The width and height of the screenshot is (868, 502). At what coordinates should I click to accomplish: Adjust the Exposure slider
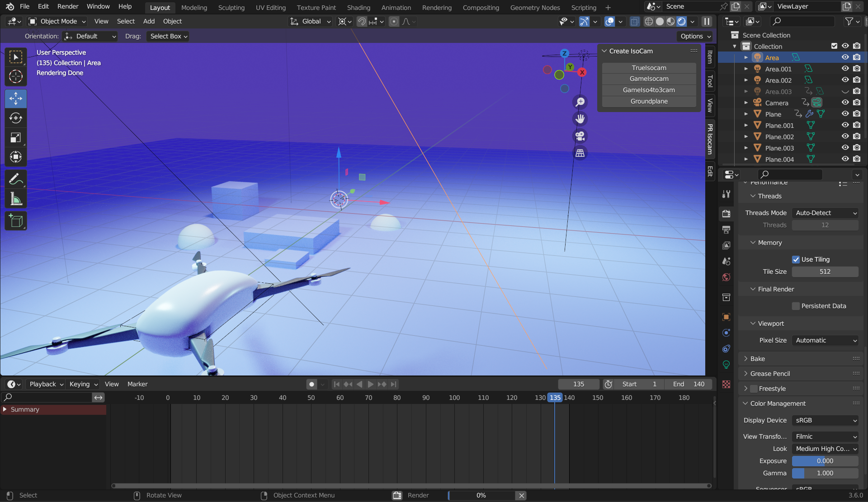(825, 461)
